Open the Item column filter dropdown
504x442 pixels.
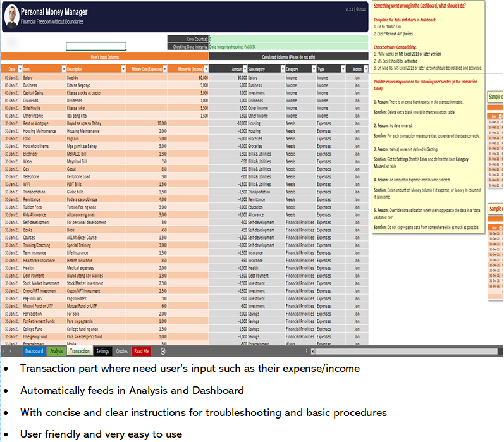pyautogui.click(x=63, y=69)
